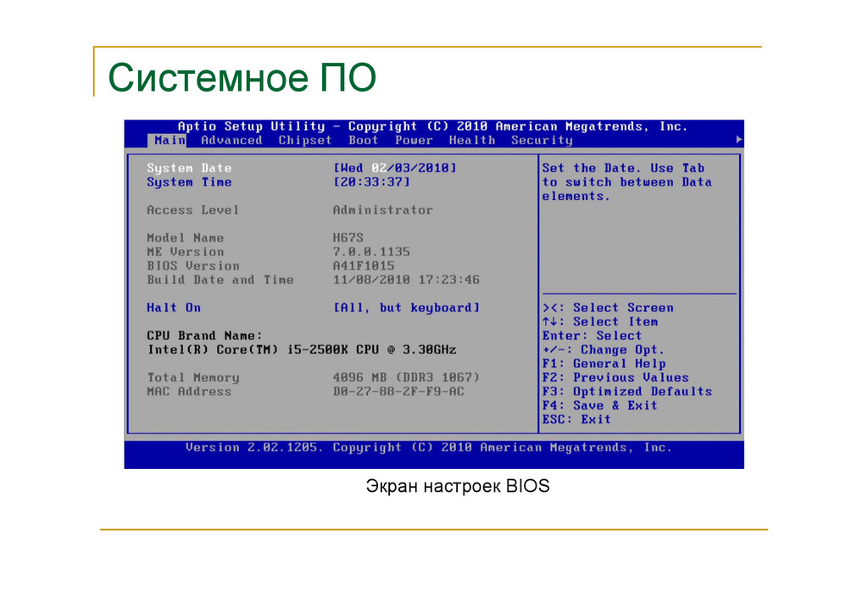The height and width of the screenshot is (614, 868).
Task: Click the System Date value Wed 02/03/2010
Action: [395, 168]
